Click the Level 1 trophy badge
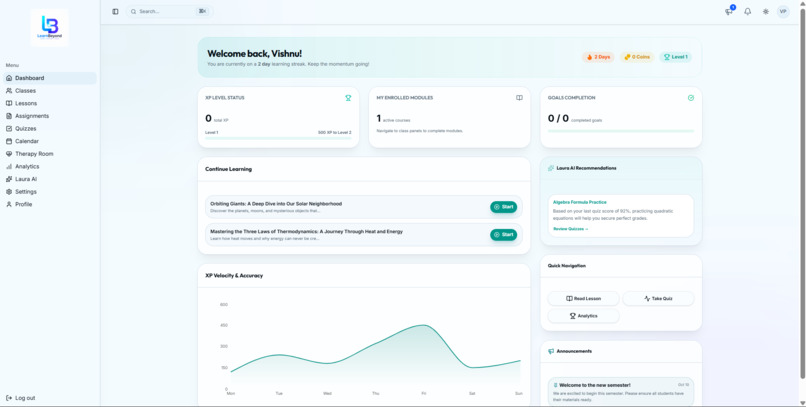The image size is (806, 407). coord(675,57)
